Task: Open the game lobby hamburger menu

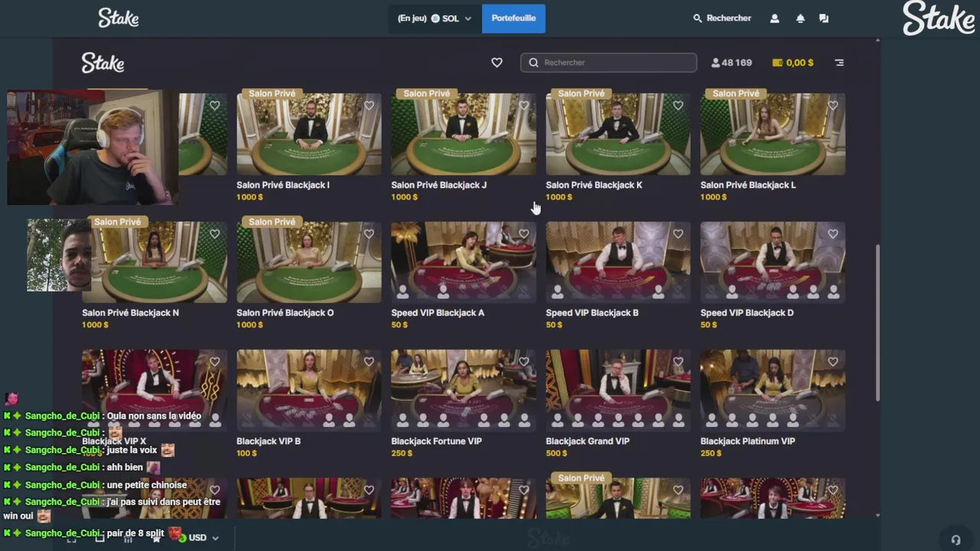Action: coord(839,63)
